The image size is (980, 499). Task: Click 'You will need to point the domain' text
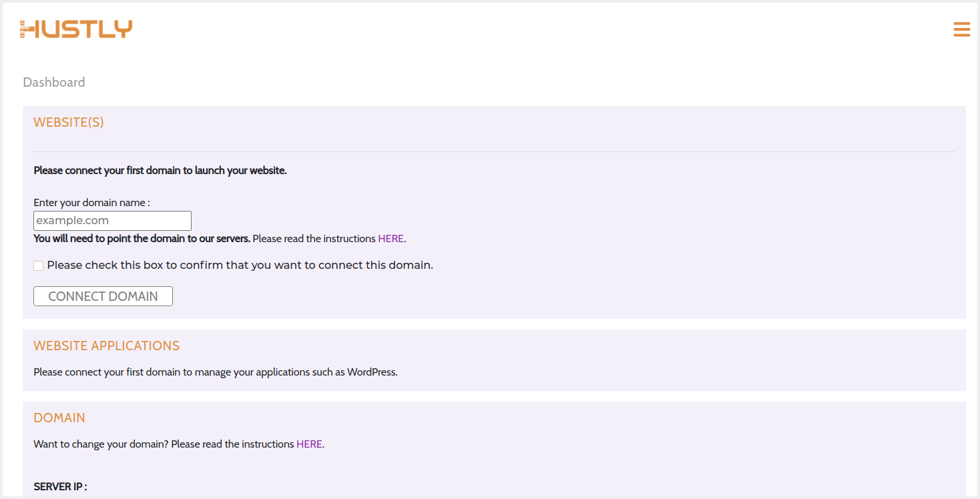(142, 238)
